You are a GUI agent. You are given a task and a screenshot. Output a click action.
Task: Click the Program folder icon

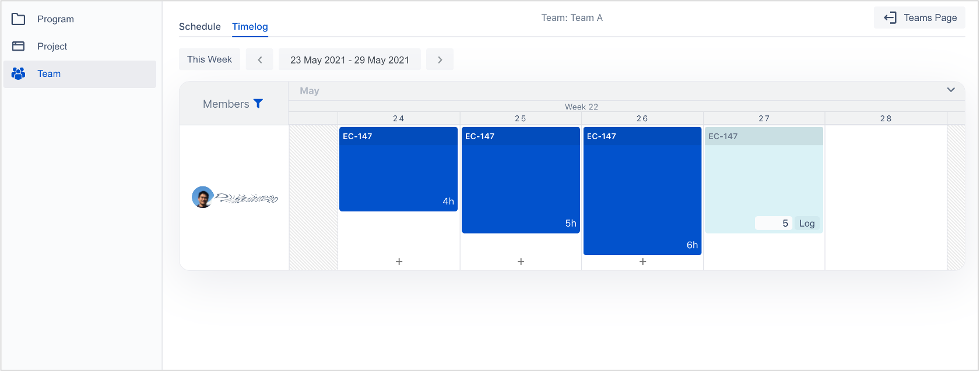[19, 19]
